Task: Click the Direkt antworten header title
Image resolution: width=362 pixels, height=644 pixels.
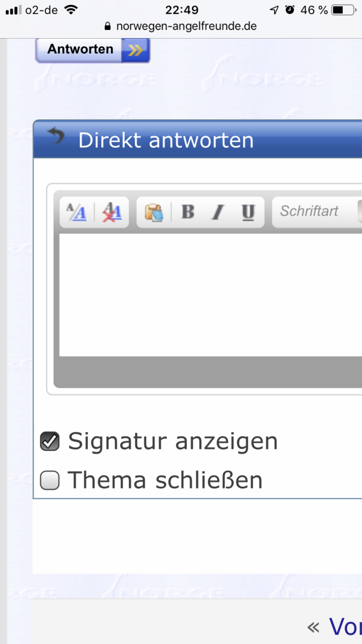Action: tap(166, 140)
